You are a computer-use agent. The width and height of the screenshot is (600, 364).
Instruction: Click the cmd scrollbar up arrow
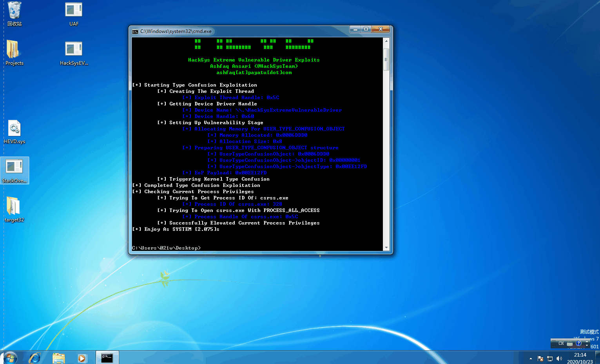point(386,41)
